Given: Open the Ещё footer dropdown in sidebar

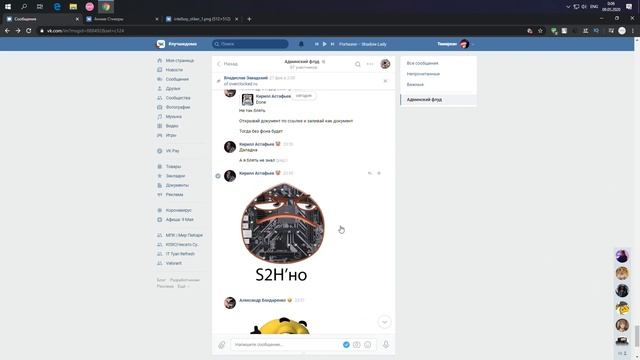Looking at the screenshot, I should click(182, 287).
